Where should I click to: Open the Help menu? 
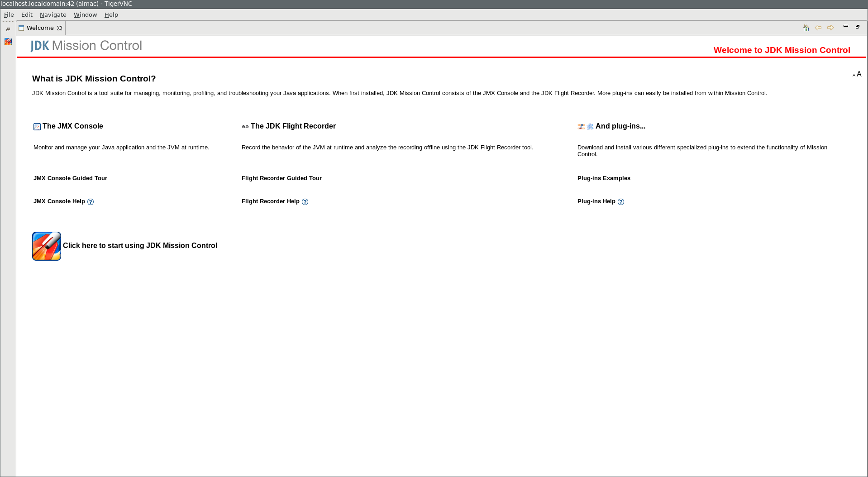tap(111, 15)
